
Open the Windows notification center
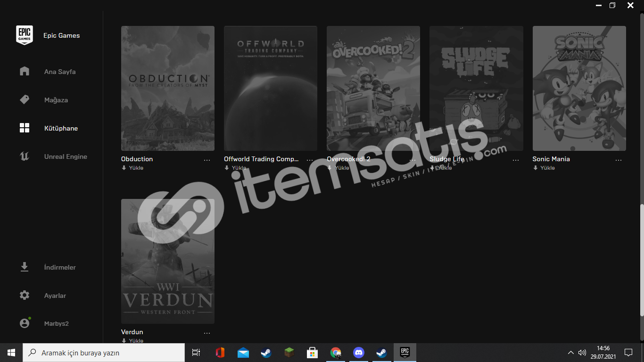(x=628, y=353)
